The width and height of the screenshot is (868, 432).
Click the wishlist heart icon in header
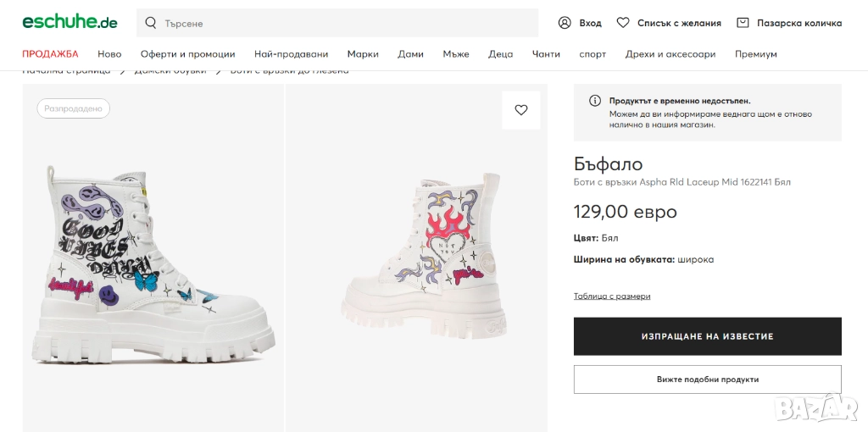(x=623, y=23)
